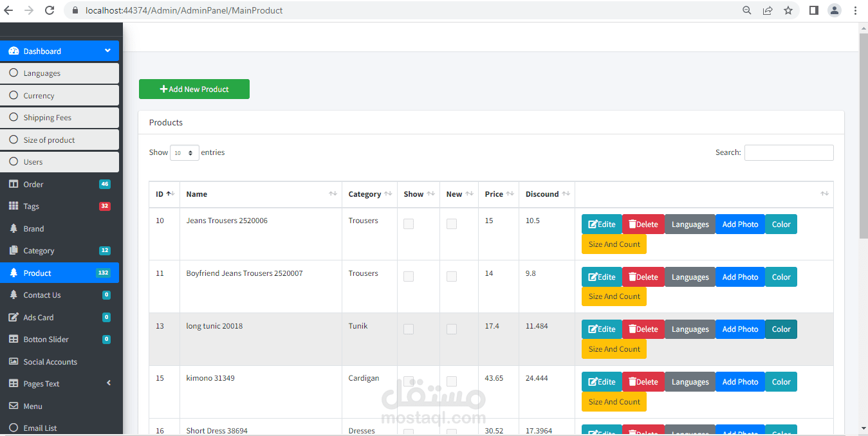
Task: Click the Contact Us tree icon
Action: click(14, 295)
